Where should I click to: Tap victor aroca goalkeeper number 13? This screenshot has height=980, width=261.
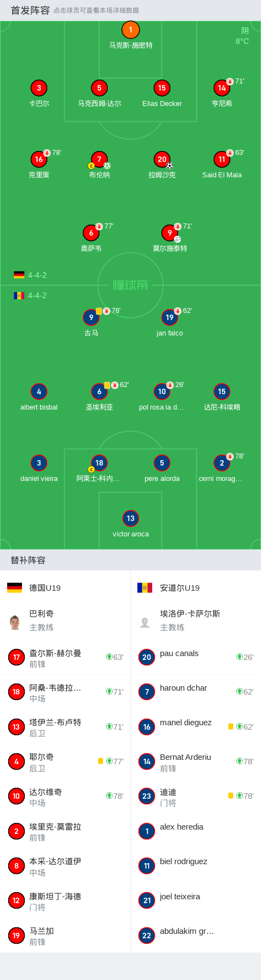(x=130, y=518)
